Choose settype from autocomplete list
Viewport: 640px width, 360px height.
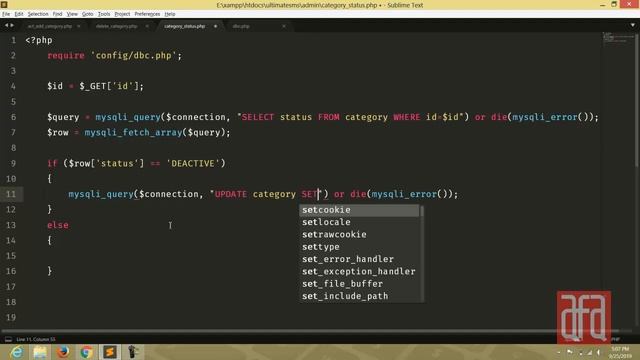(359, 247)
